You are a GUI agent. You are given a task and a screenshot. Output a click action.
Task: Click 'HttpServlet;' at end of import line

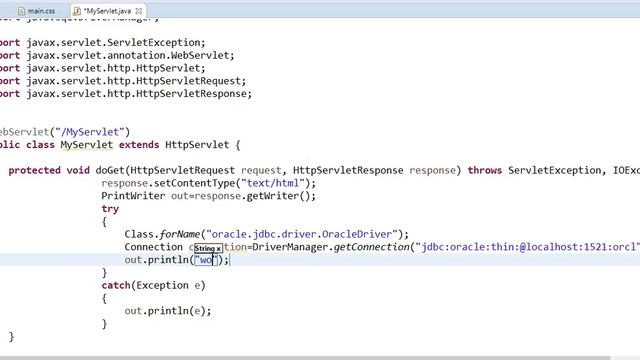(171, 68)
